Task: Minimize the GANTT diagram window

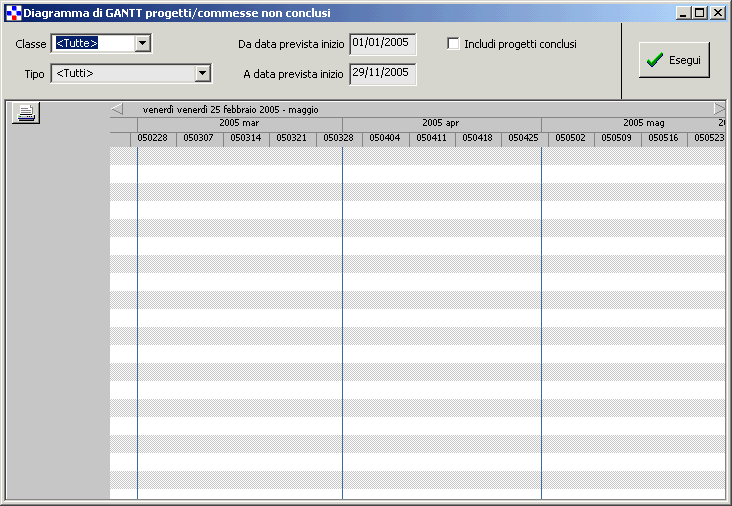Action: [x=684, y=13]
